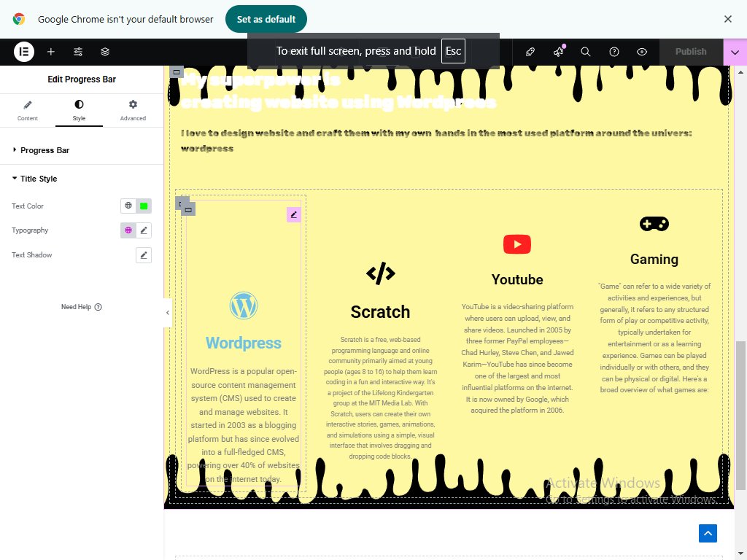Select the Wordpress description paragraph

coord(244,425)
